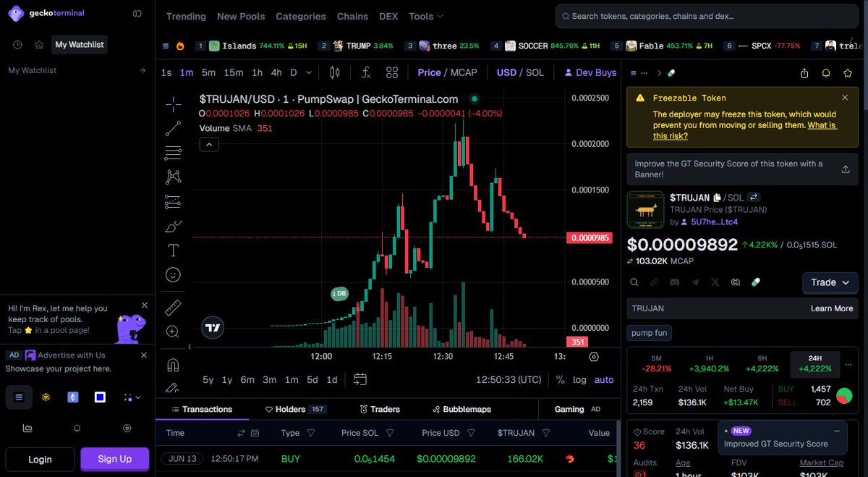Image resolution: width=868 pixels, height=477 pixels.
Task: Select the 5M price change period
Action: (x=656, y=363)
